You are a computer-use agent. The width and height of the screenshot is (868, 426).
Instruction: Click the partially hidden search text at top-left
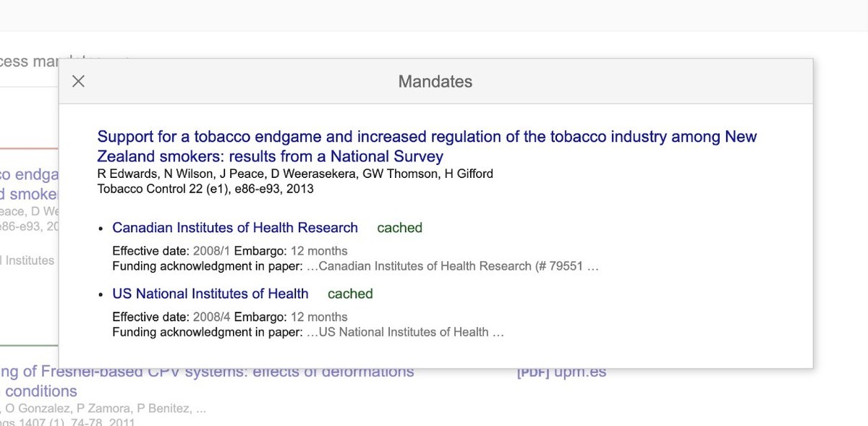29,61
